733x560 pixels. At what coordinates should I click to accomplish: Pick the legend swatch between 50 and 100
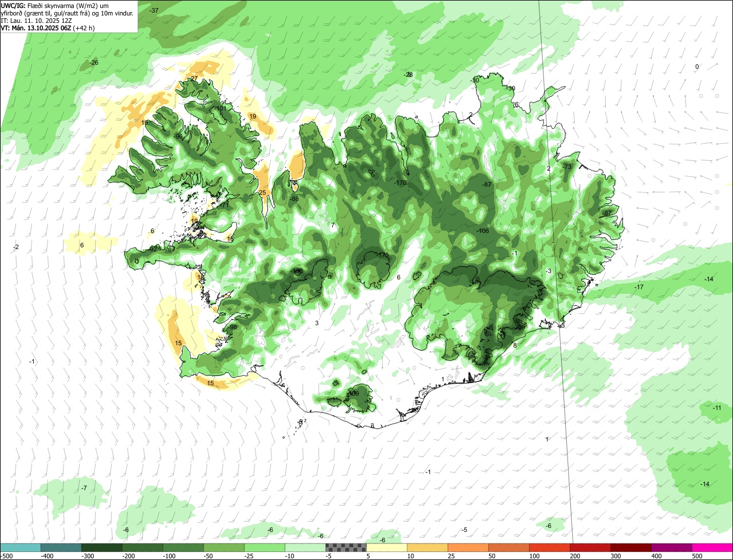click(509, 547)
